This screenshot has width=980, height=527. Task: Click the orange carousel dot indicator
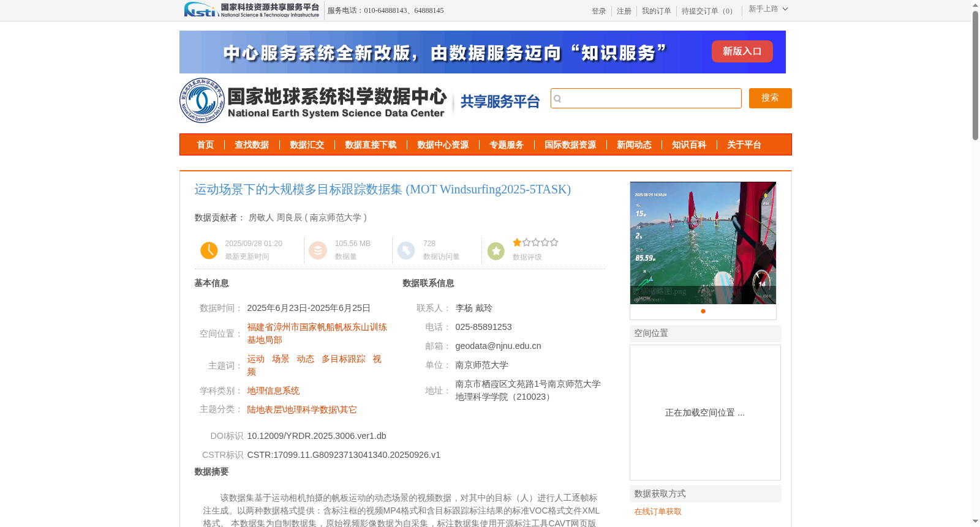coord(703,311)
